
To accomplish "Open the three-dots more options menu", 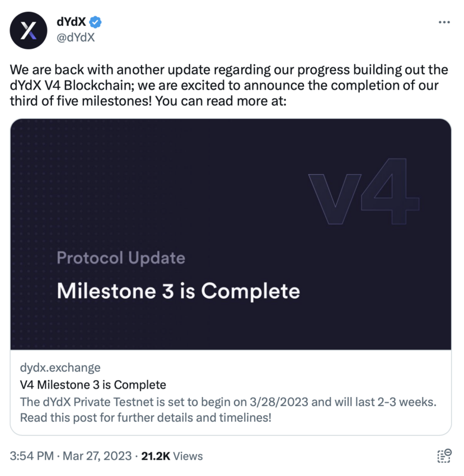I will coord(444,22).
